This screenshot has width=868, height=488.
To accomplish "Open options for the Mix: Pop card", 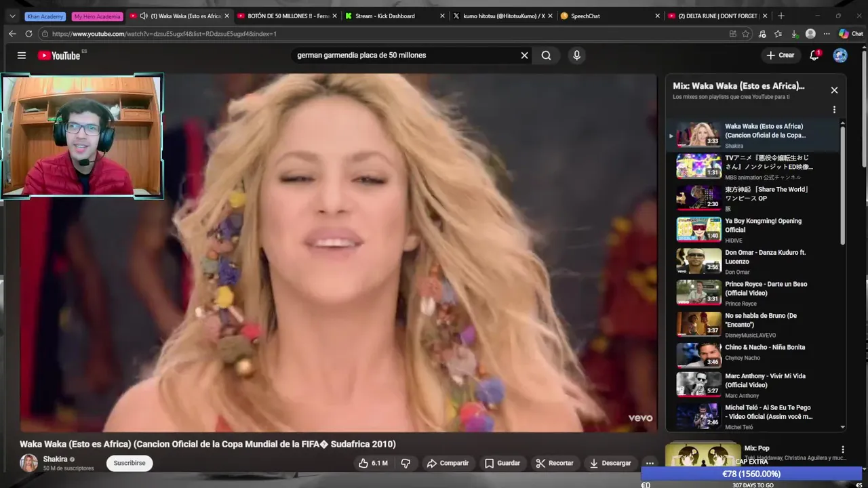I will click(843, 449).
